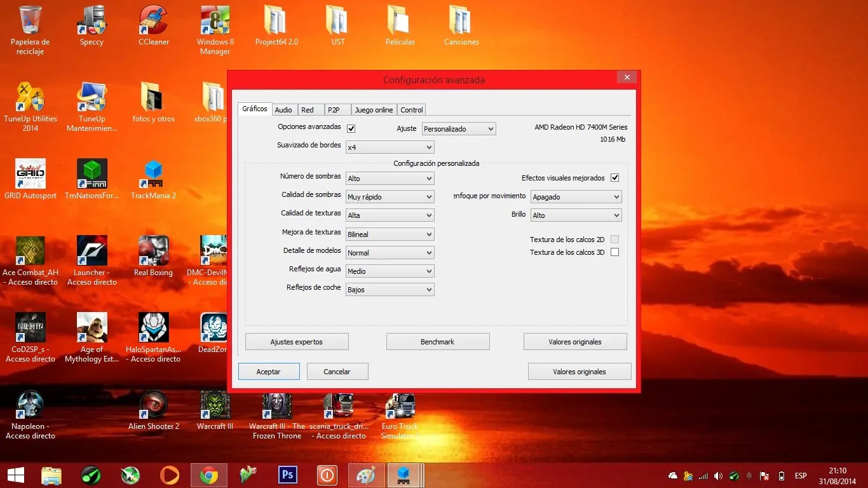Confirm settings with Aceptar
Viewport: 868px width, 488px height.
click(x=269, y=372)
